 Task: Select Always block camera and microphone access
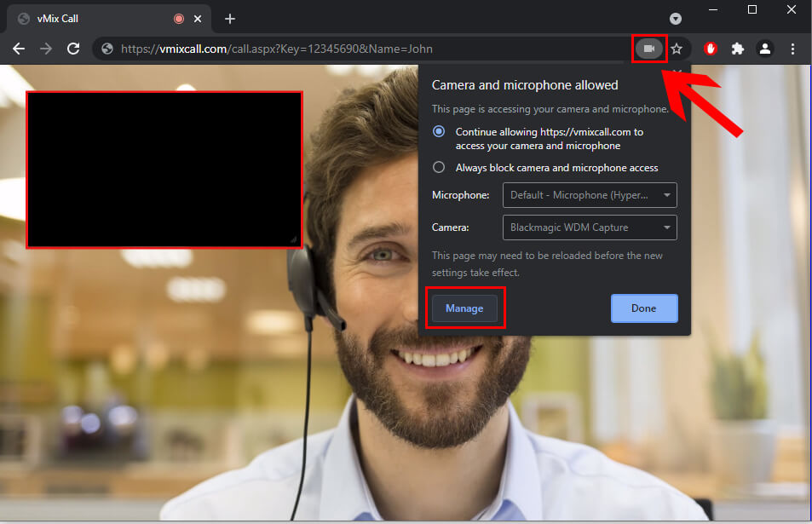tap(439, 168)
